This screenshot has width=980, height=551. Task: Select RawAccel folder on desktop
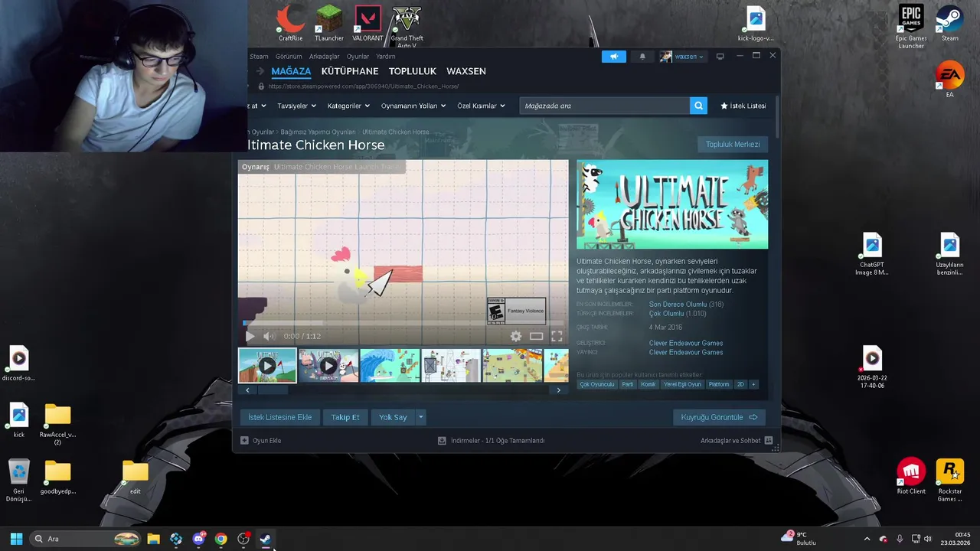click(x=57, y=424)
